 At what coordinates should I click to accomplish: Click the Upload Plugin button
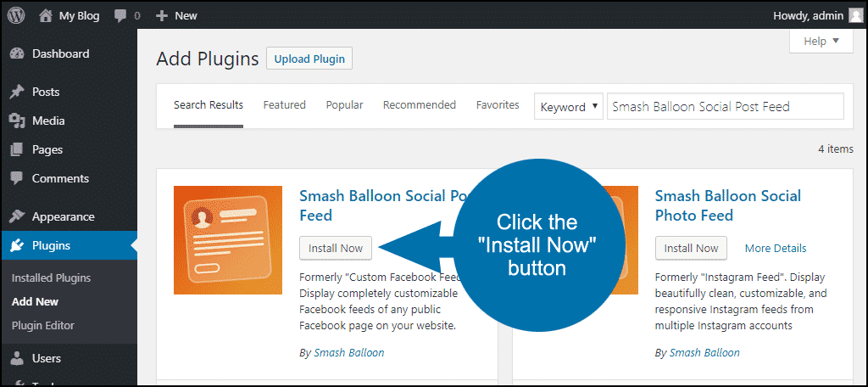point(309,59)
